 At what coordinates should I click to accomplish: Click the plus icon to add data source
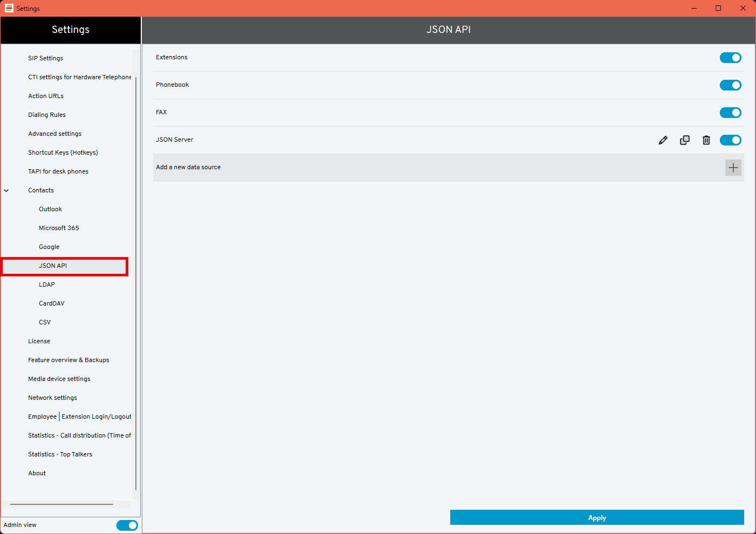point(733,168)
